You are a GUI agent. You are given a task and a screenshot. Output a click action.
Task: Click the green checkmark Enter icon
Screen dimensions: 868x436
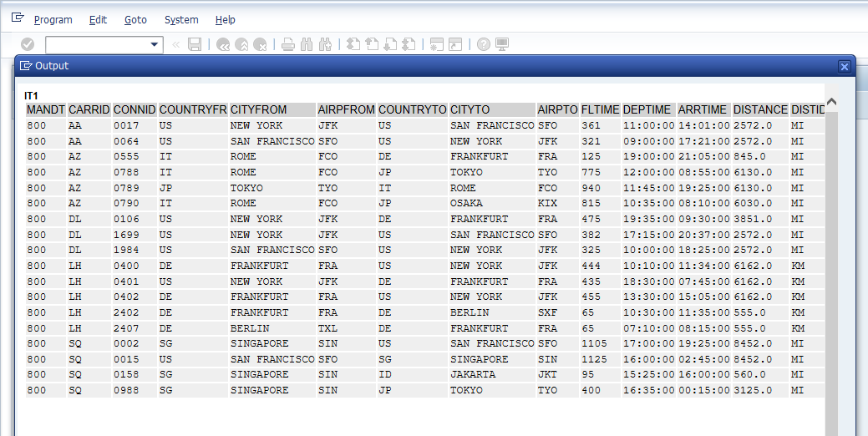[x=27, y=44]
